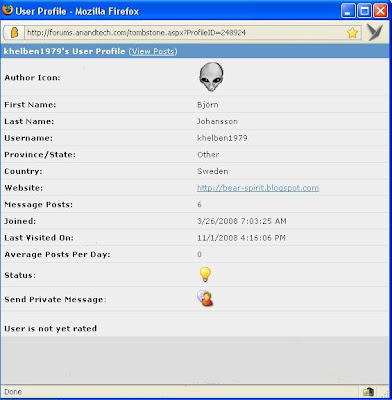Click the Province/State value Other
Viewport: 392px width, 400px height.
click(208, 155)
